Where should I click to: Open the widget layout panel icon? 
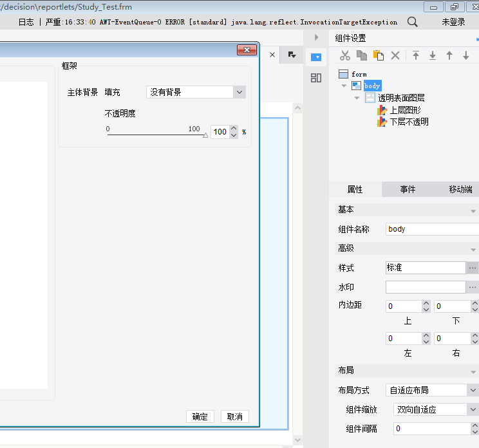pyautogui.click(x=316, y=78)
